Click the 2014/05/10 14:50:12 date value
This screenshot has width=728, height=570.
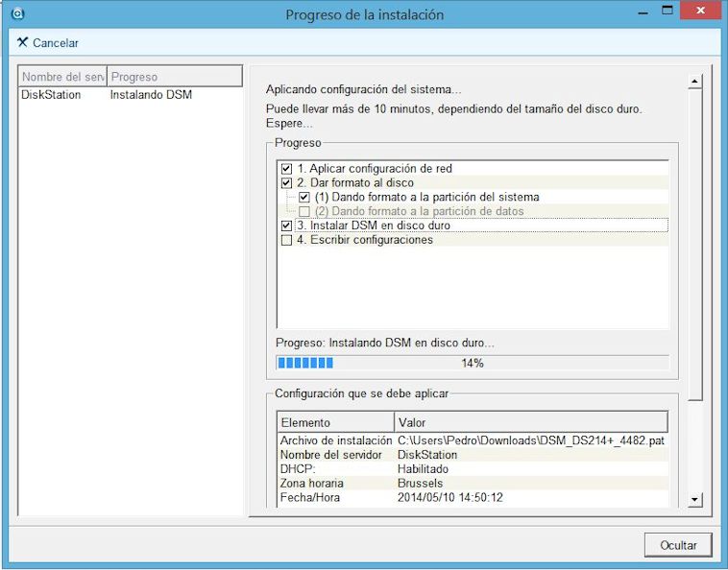pos(450,498)
